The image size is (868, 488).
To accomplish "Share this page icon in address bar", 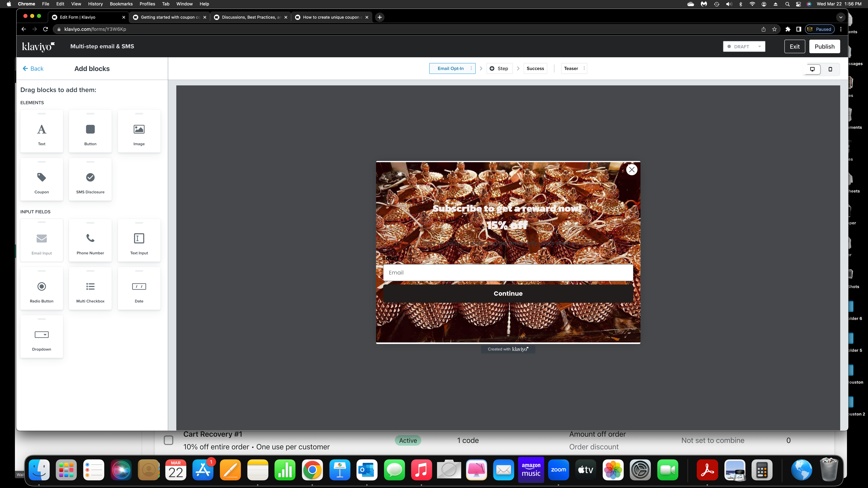I will pyautogui.click(x=764, y=29).
